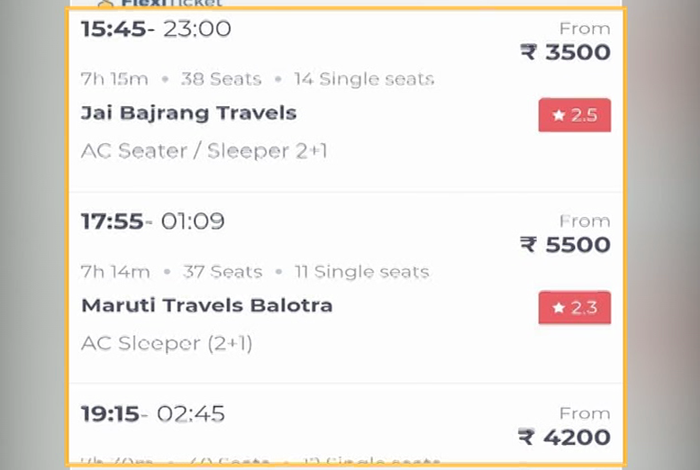Click the 37 Seats availability text

point(222,271)
